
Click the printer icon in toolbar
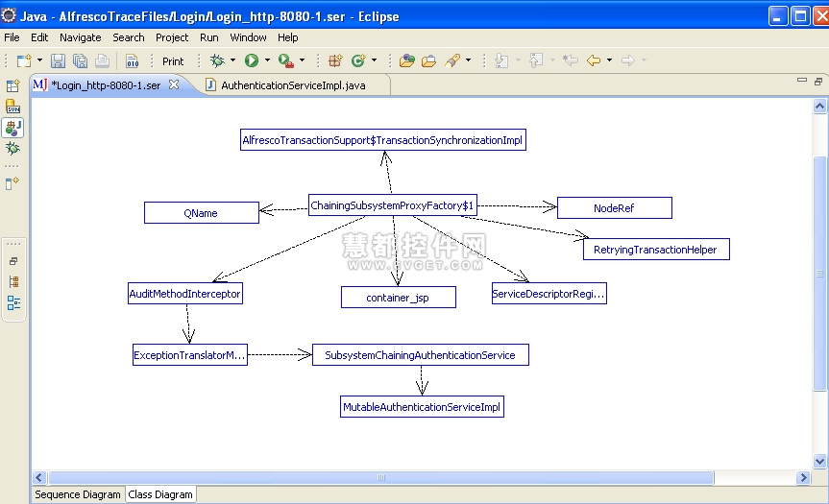(x=102, y=60)
